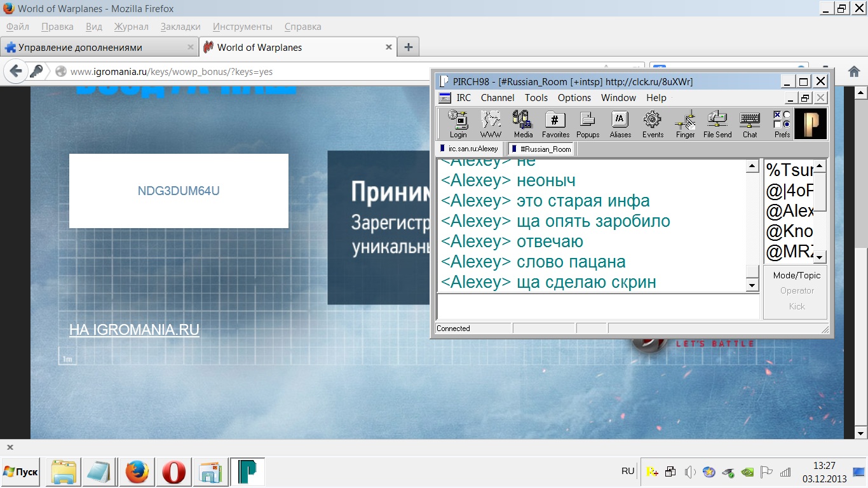Image resolution: width=868 pixels, height=488 pixels.
Task: Open the Chat keyboard icon
Action: pos(750,124)
